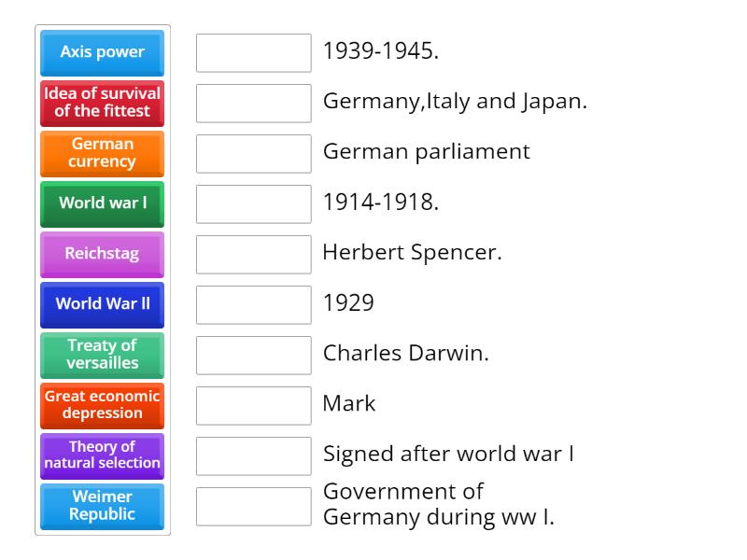The width and height of the screenshot is (747, 560).
Task: Select the German currency tile
Action: 102,153
